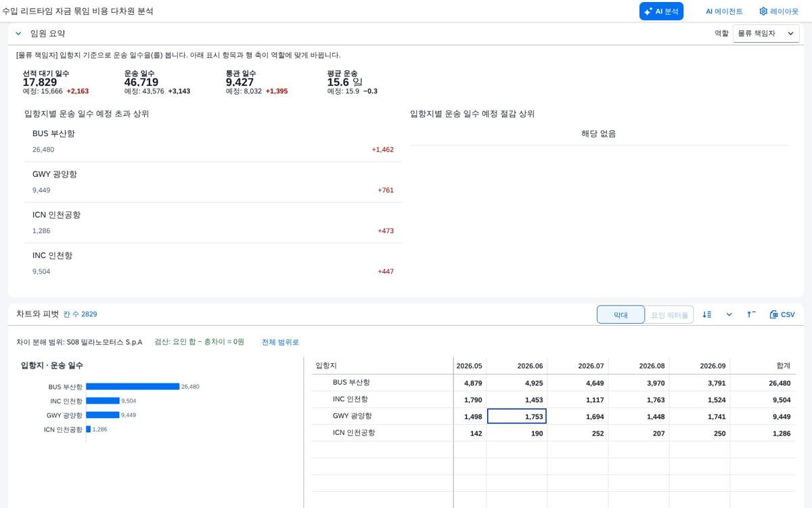Screen dimensions: 812x508
Task: Click the 선적 대기 일수 KPI value 17,829
Action: (40, 82)
